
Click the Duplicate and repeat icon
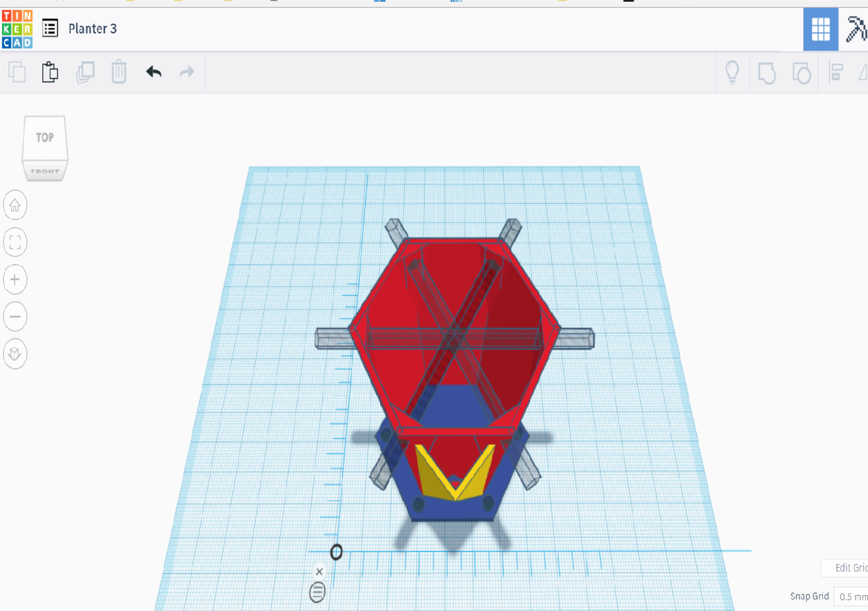pos(86,72)
